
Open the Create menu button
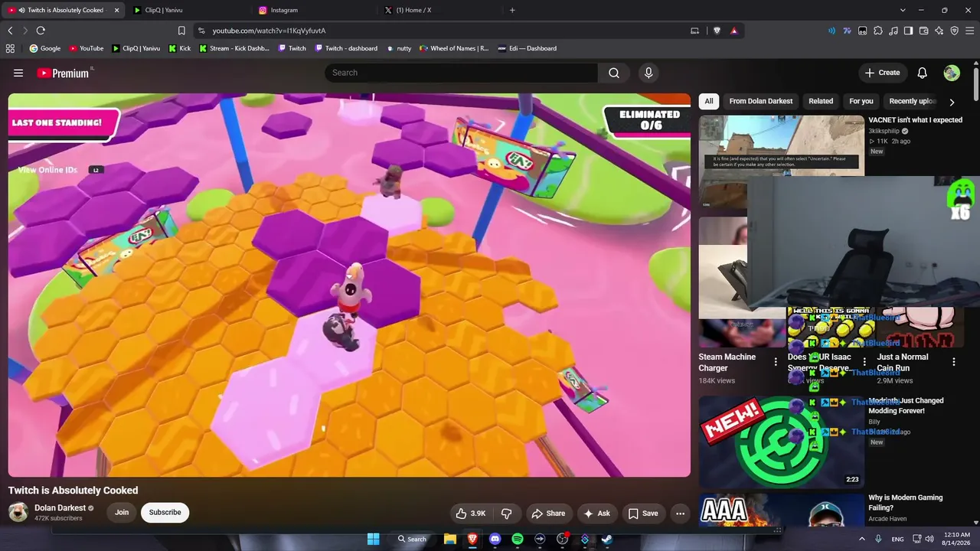click(882, 73)
